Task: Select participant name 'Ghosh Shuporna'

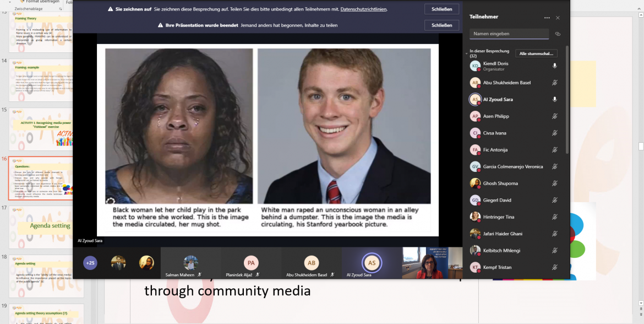Action: (500, 183)
